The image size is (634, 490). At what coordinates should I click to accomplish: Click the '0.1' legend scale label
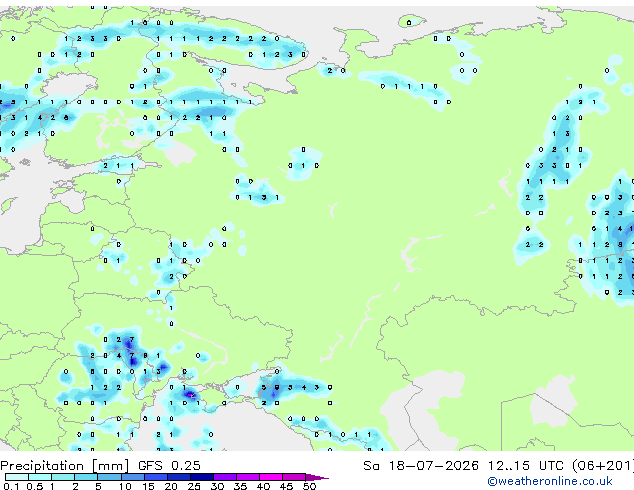11,486
